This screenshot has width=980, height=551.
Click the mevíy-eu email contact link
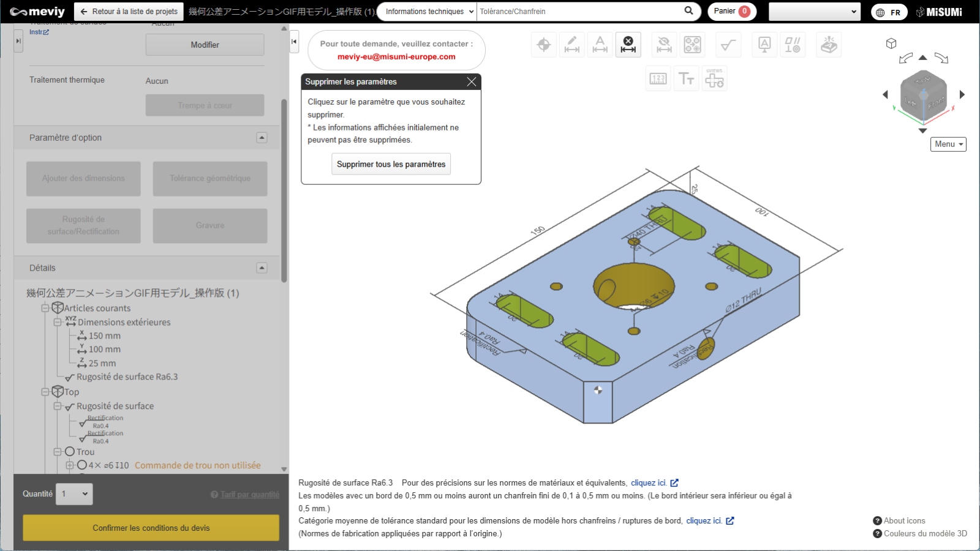click(x=396, y=57)
